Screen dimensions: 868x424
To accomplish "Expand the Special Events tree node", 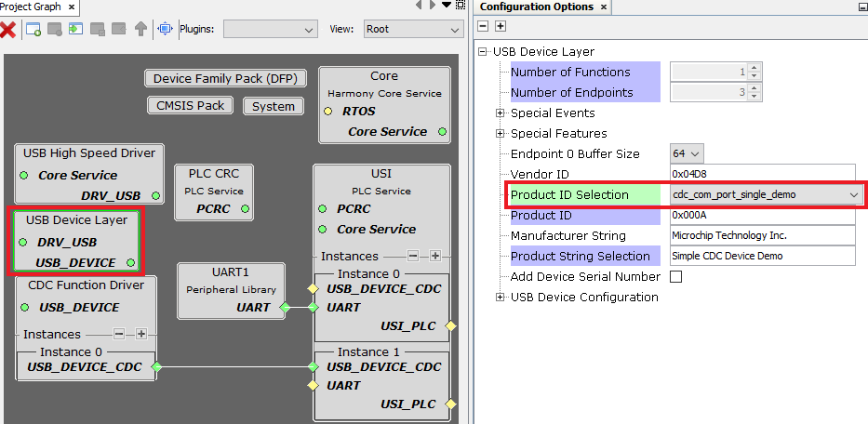I will pos(500,113).
